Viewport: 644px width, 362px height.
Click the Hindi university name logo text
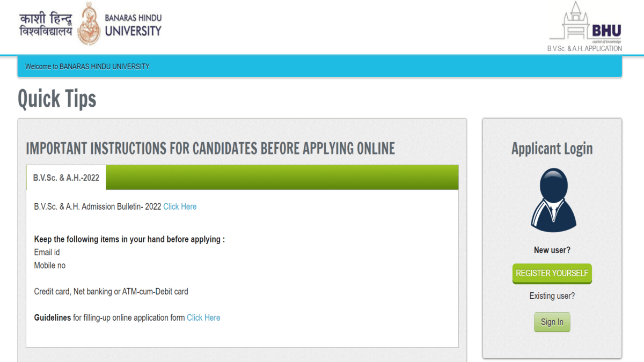point(46,25)
